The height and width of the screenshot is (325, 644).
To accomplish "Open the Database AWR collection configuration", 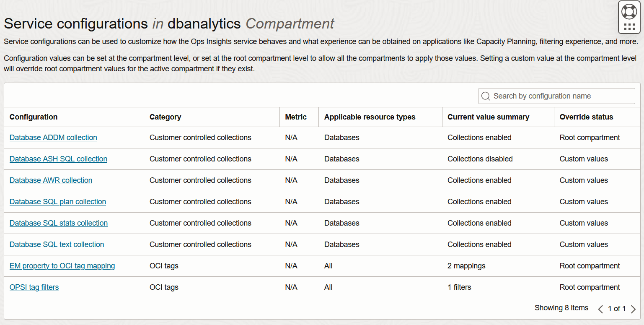I will coord(51,180).
